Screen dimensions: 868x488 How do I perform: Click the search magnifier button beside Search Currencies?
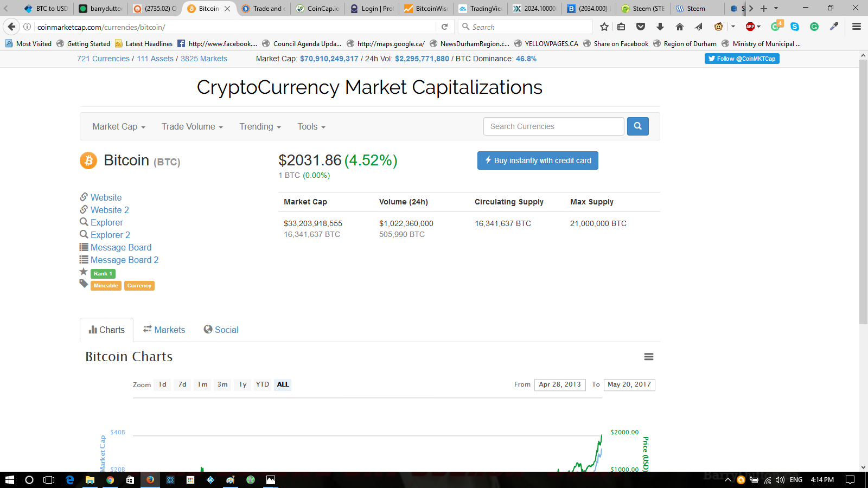[x=638, y=126]
